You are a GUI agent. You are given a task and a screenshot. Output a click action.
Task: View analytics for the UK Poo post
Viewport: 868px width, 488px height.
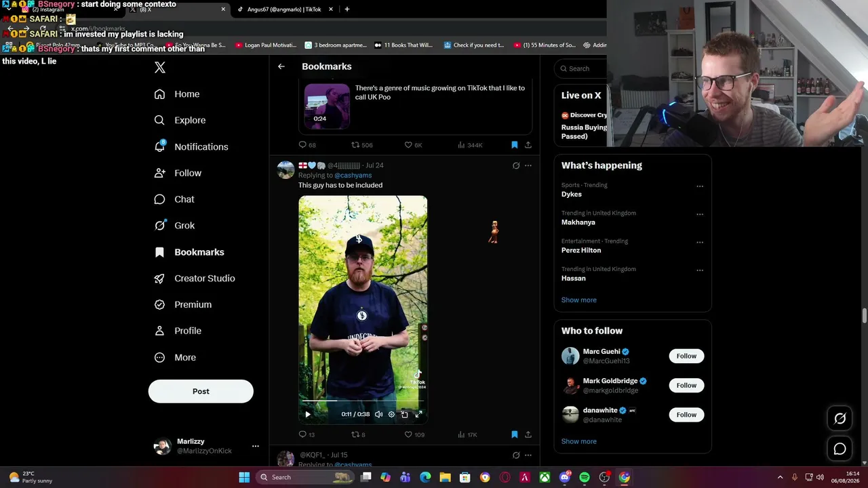[470, 145]
